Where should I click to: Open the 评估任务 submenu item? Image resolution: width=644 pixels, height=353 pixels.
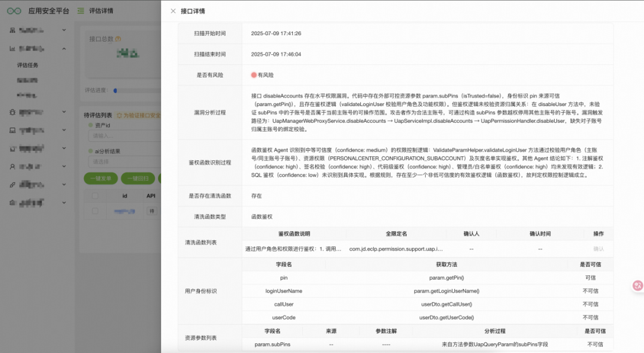[27, 65]
